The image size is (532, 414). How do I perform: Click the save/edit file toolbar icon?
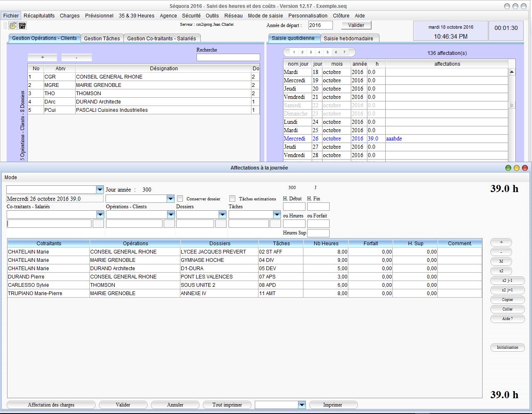pos(22,26)
